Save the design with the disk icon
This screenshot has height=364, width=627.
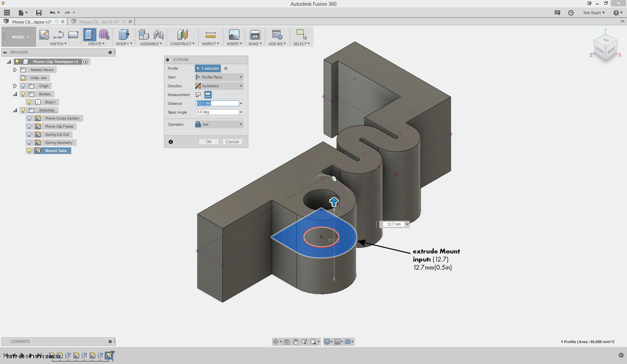39,13
